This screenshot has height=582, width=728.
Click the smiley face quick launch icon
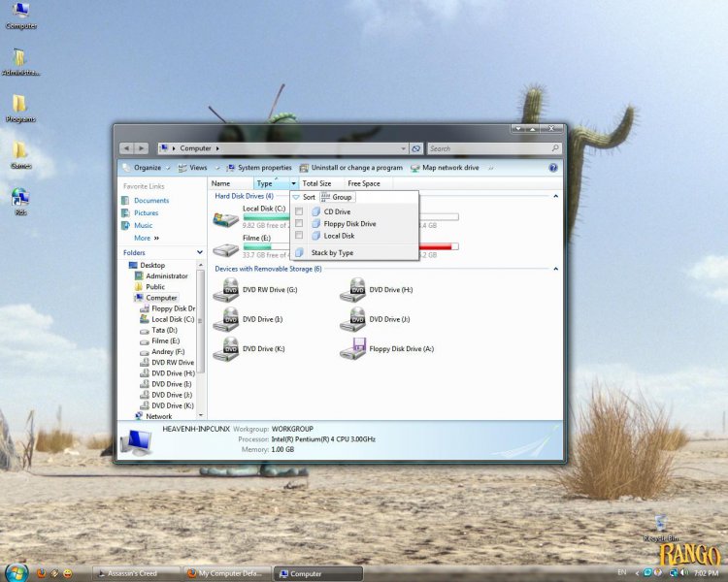coord(68,573)
